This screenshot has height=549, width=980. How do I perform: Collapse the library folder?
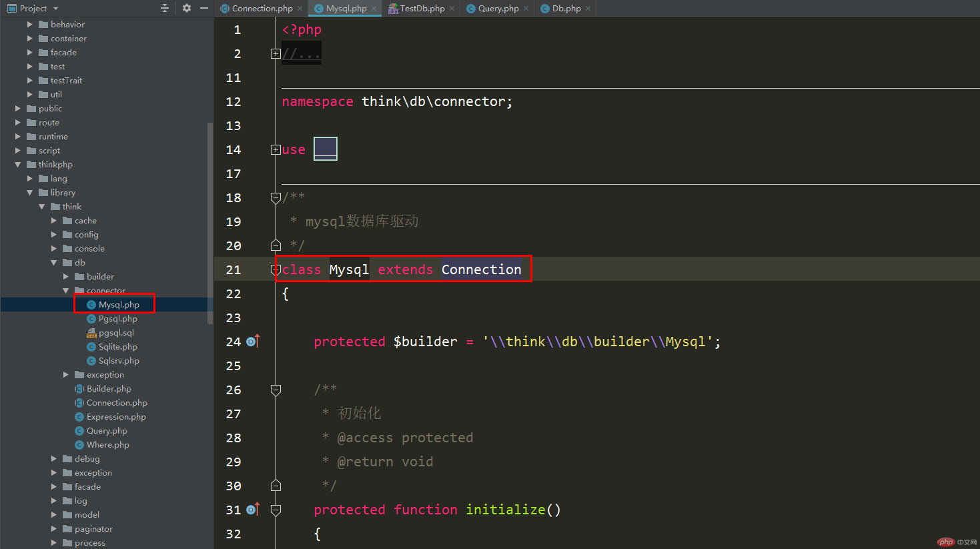point(29,193)
